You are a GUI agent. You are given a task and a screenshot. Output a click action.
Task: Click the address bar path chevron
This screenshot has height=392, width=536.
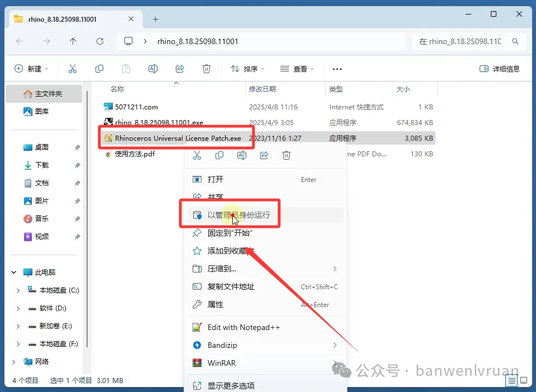tap(145, 41)
